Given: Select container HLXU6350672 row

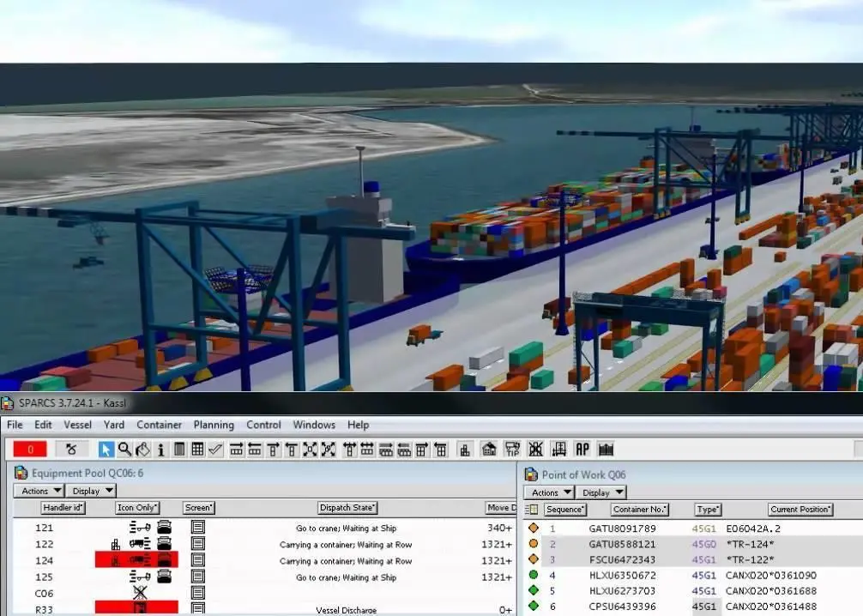Looking at the screenshot, I should click(x=692, y=576).
